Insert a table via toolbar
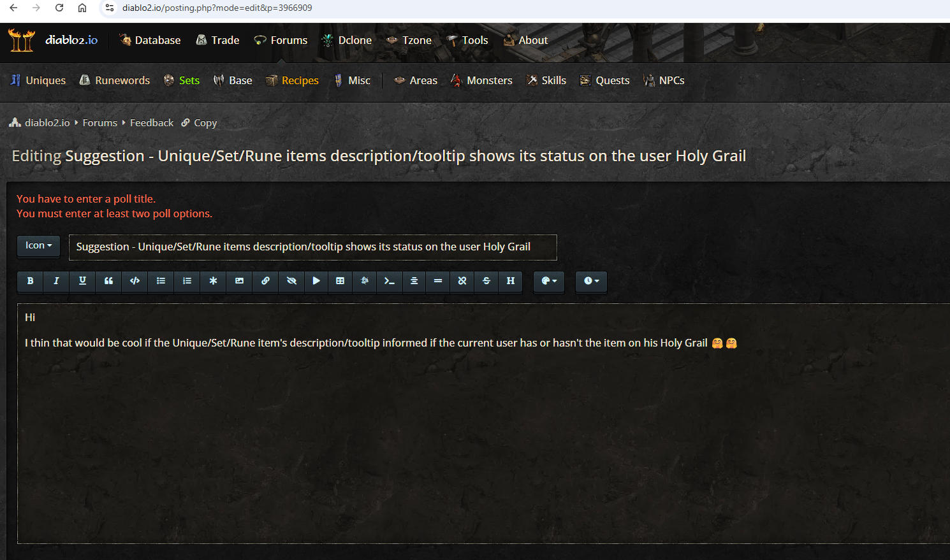950x560 pixels. click(340, 281)
